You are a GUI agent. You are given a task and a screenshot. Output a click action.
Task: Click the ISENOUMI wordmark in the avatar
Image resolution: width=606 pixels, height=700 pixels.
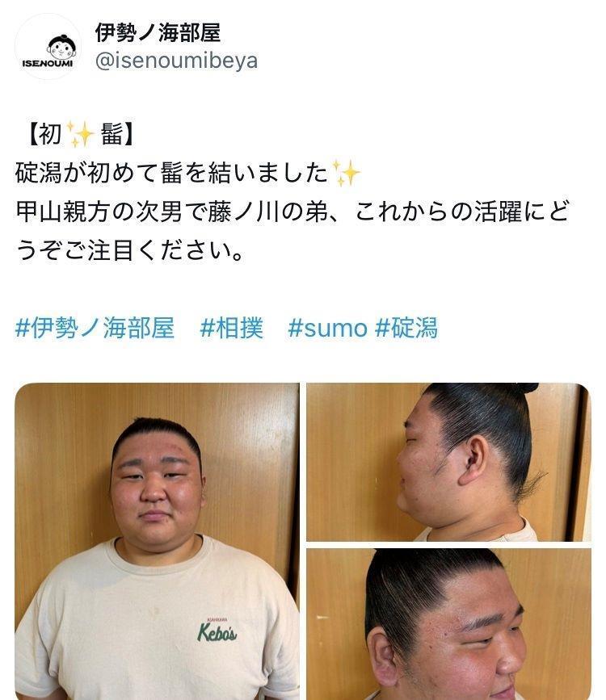48,64
